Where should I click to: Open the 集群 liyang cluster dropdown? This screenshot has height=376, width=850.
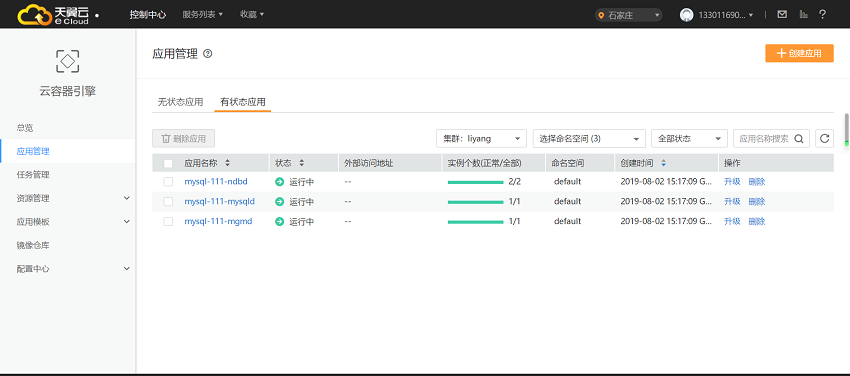point(481,139)
